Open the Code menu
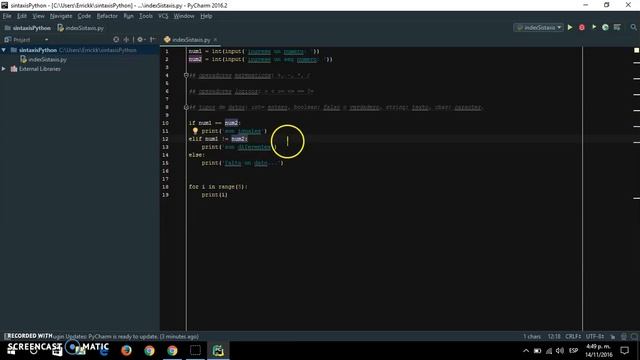The image size is (640, 360). coord(84,16)
